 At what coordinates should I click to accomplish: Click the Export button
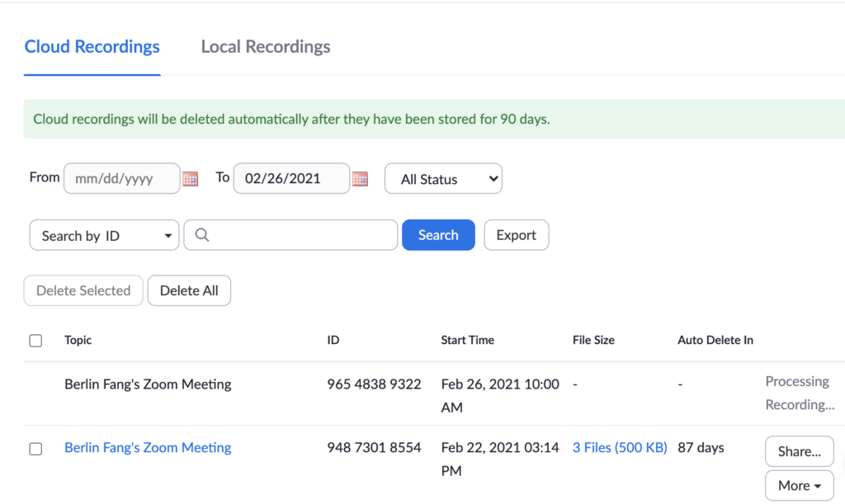click(516, 235)
